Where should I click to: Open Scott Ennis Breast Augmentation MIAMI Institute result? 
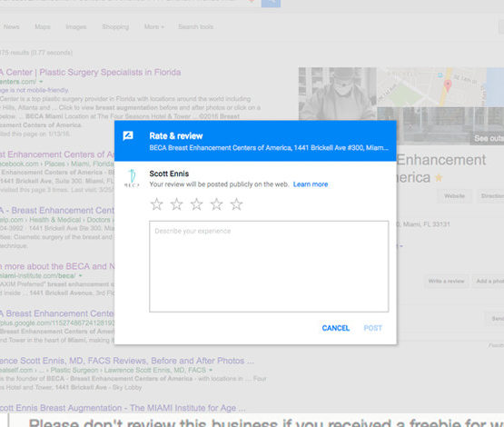(123, 408)
